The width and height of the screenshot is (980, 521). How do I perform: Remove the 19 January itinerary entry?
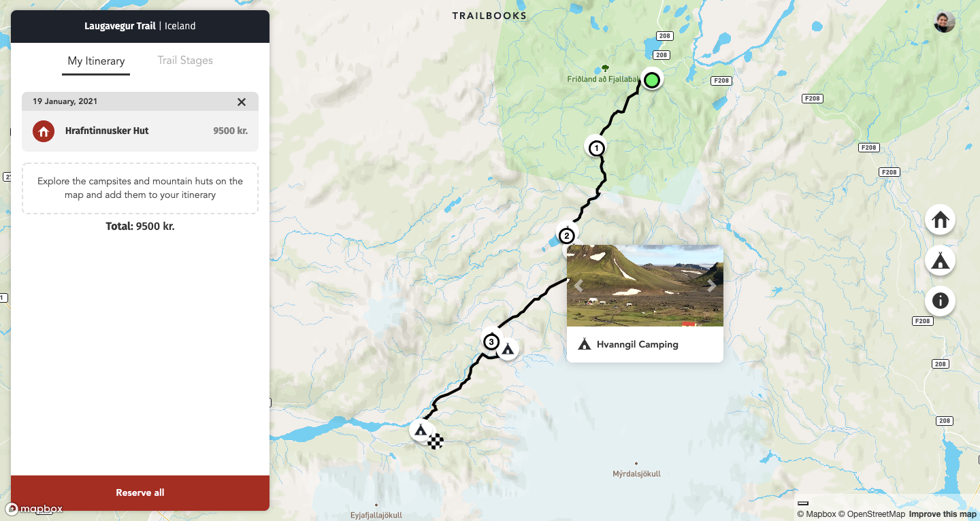[x=242, y=101]
